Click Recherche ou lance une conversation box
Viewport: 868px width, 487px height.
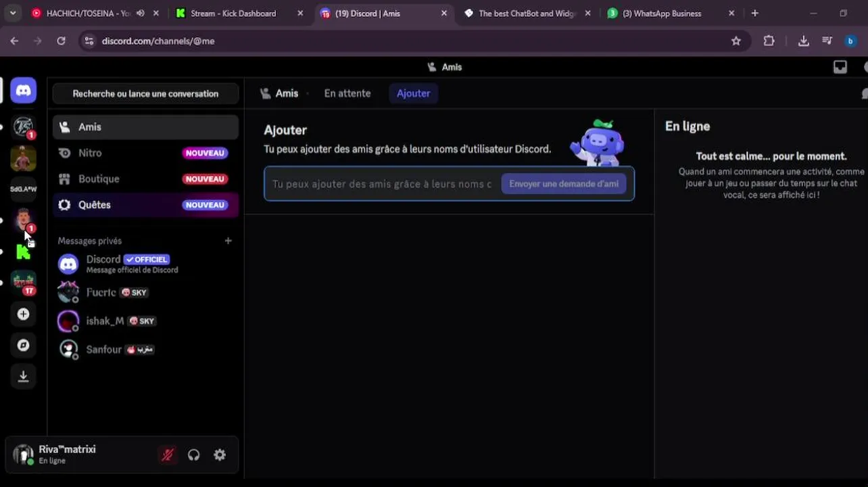tap(145, 93)
